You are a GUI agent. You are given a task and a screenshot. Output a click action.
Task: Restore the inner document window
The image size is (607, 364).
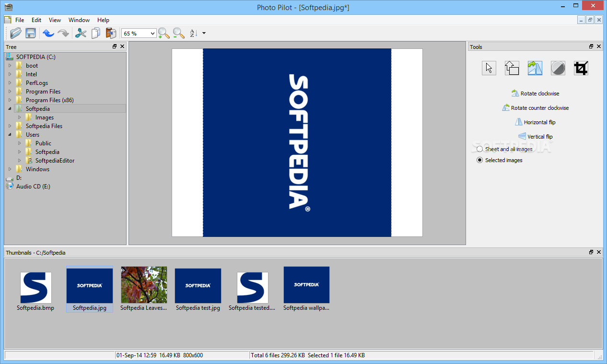[x=590, y=20]
